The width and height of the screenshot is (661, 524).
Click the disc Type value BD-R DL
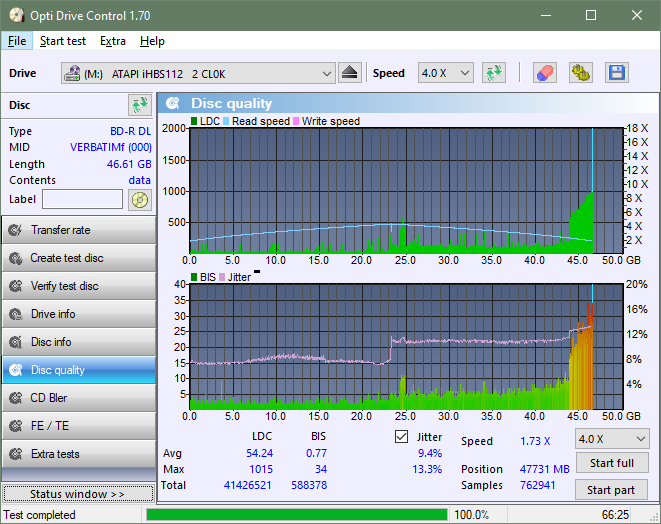[x=130, y=131]
